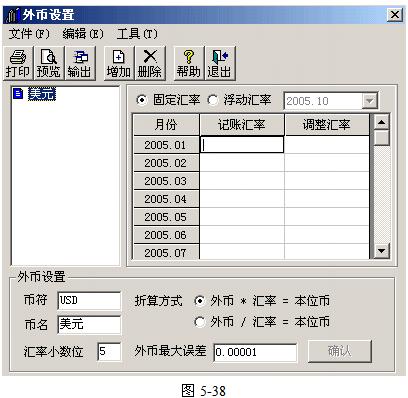Click the 退出 (Exit) toolbar icon
This screenshot has height=398, width=408.
[220, 63]
